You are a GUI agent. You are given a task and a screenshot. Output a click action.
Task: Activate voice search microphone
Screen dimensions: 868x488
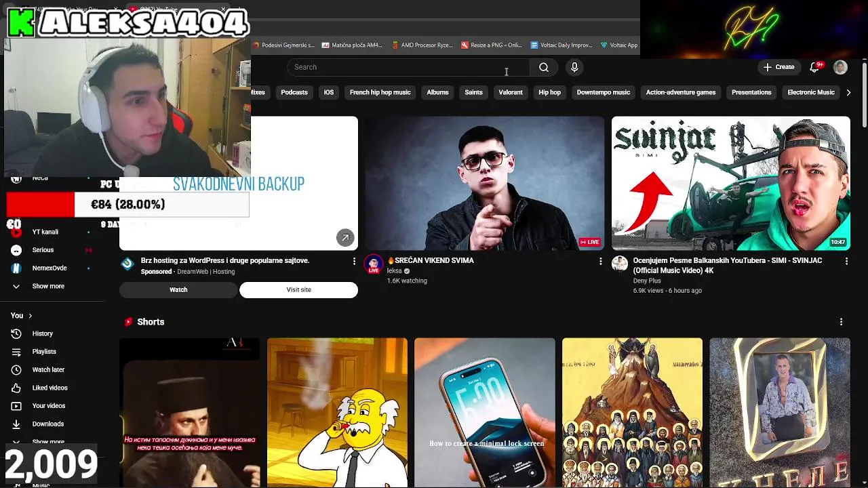click(574, 67)
